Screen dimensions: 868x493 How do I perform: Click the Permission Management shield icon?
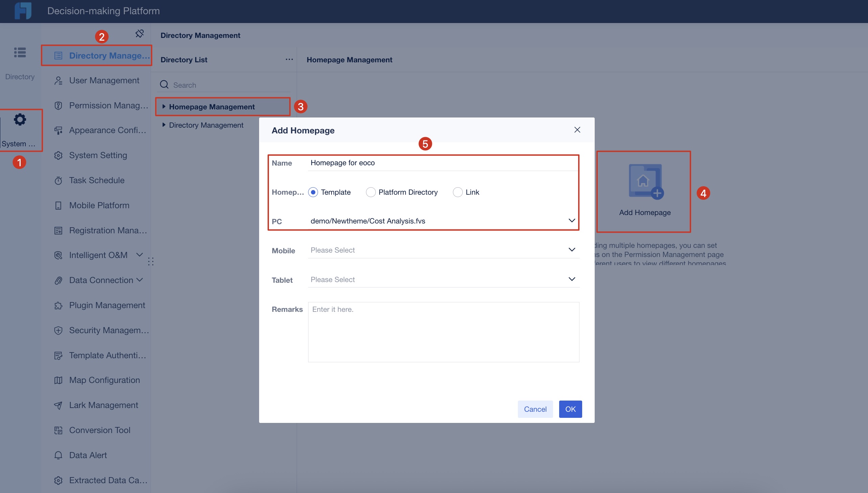click(x=58, y=106)
